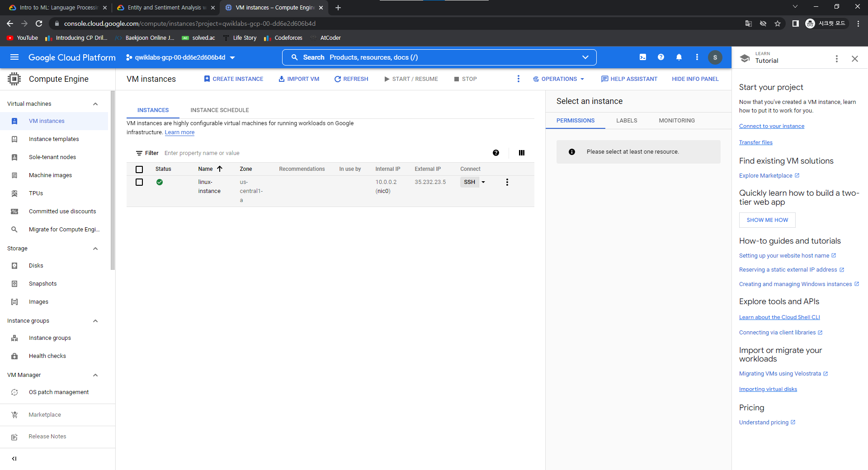This screenshot has height=470, width=868.
Task: Open notifications in the top bar
Action: [x=679, y=57]
